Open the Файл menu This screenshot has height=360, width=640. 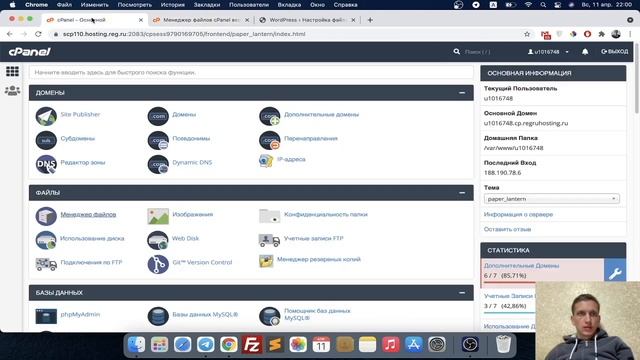pos(64,5)
